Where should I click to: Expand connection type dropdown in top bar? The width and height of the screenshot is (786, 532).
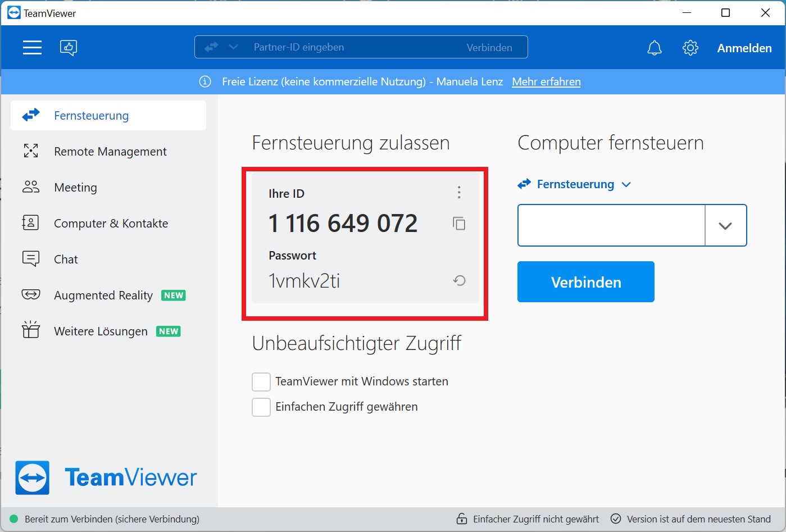233,47
